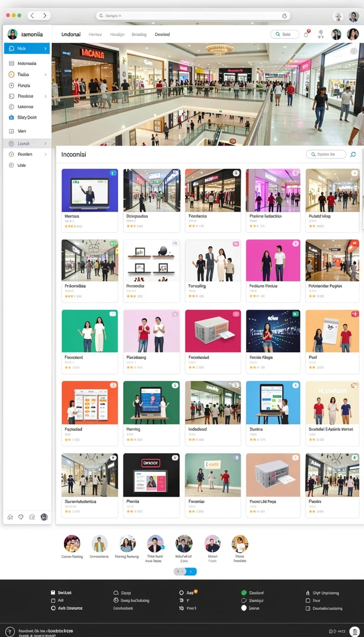Select the Asb Costaroet radio option in the footer
Screen dimensions: 364x637
(53, 608)
